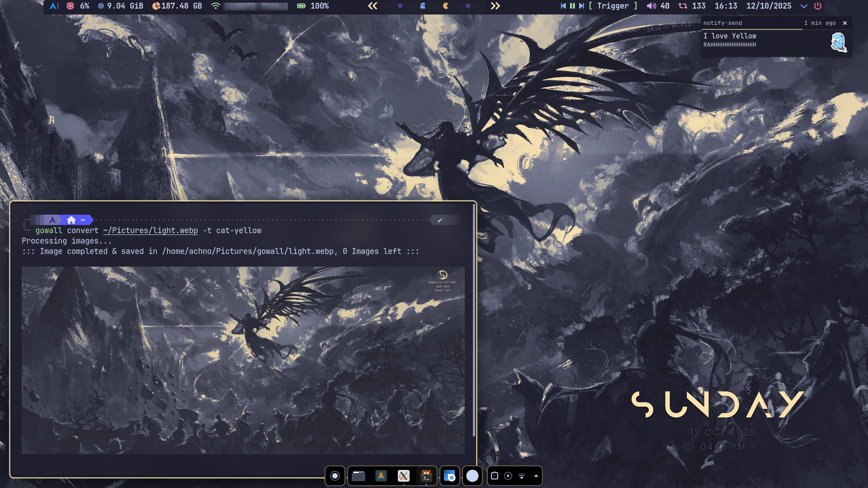Open the X11 app icon in the dock

pyautogui.click(x=404, y=476)
